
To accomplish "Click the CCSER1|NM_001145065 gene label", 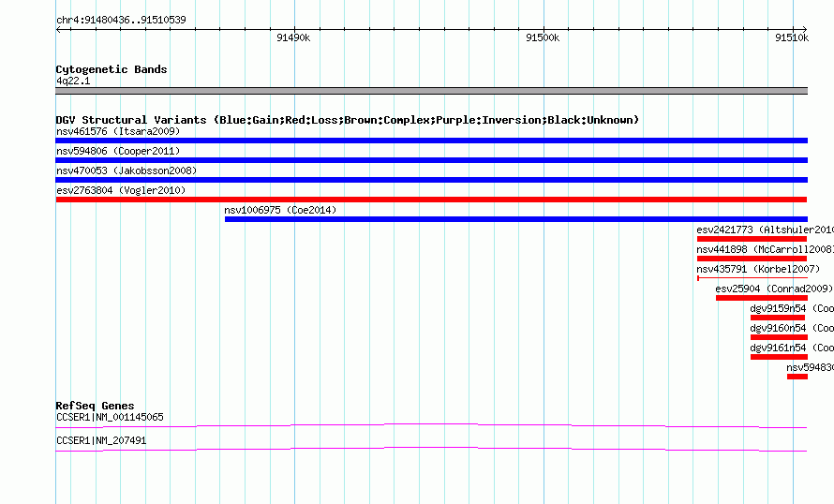I will (110, 417).
